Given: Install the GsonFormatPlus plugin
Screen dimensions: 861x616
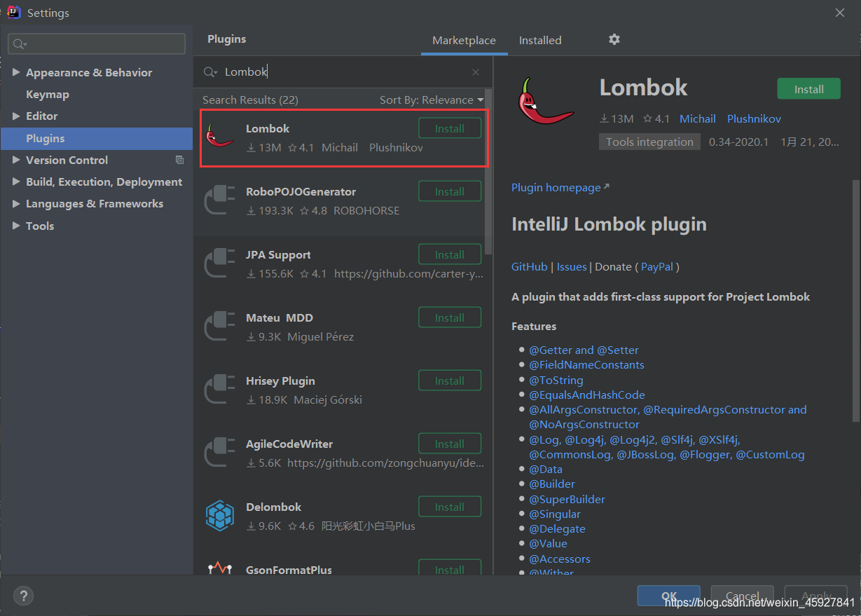Looking at the screenshot, I should 450,568.
